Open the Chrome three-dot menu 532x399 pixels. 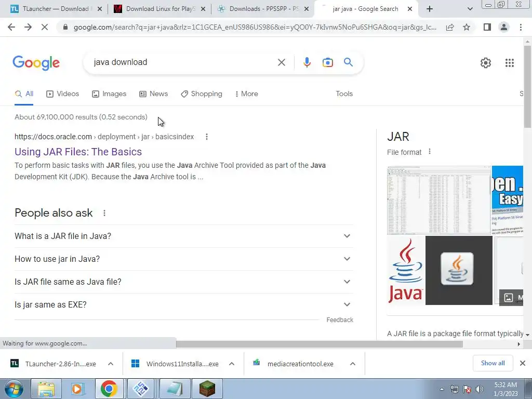click(x=521, y=27)
